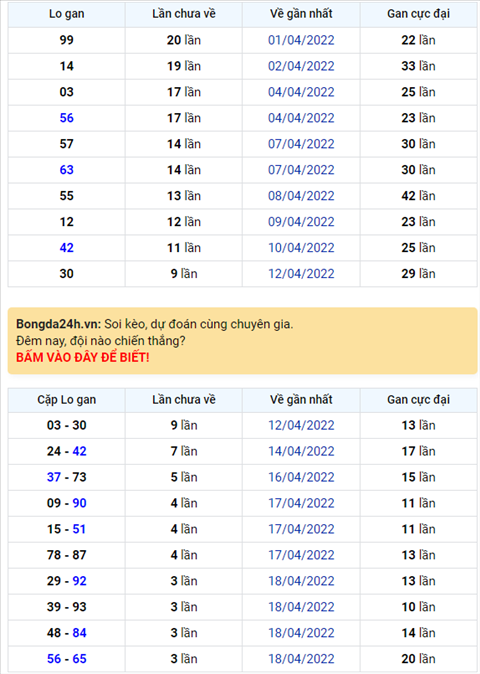The image size is (480, 674).
Task: Select the 14 lần maximum for 48 - 84
Action: click(419, 633)
